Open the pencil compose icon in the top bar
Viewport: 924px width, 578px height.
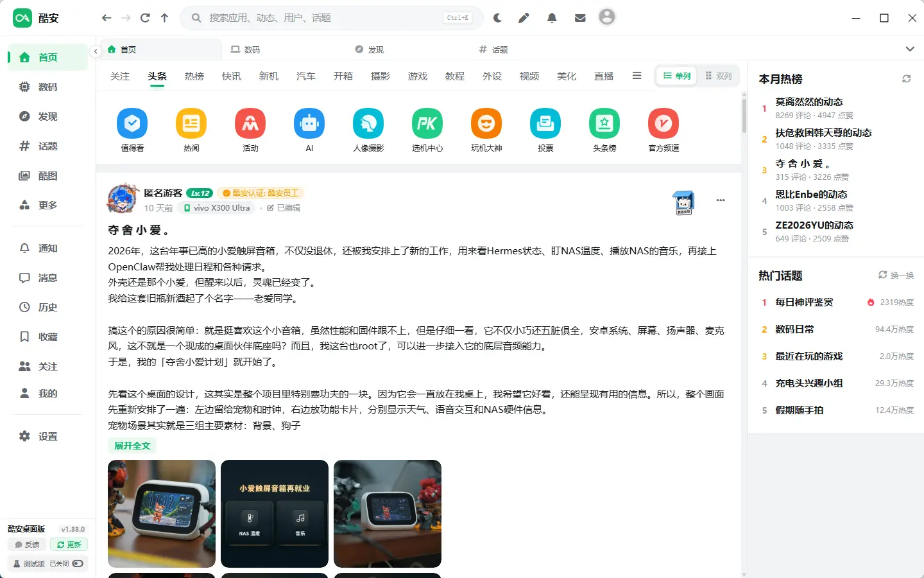tap(524, 18)
